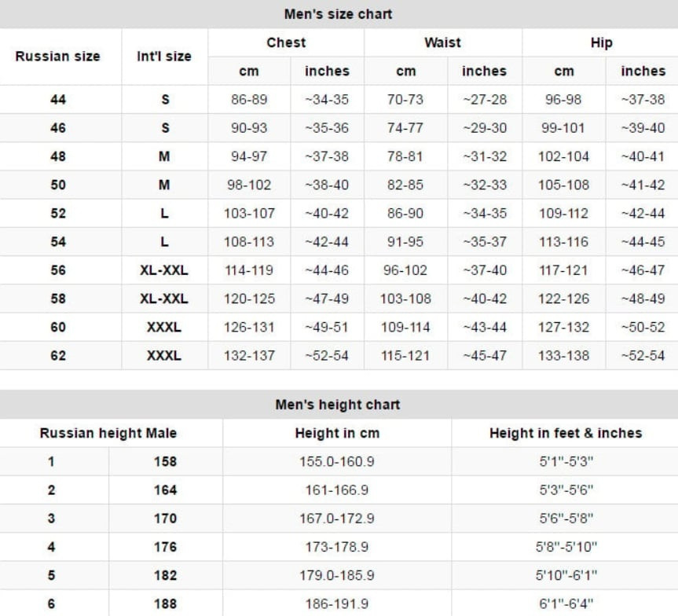Viewport: 678px width, 616px height.
Task: Click Height in feet & inches header
Action: [x=566, y=433]
